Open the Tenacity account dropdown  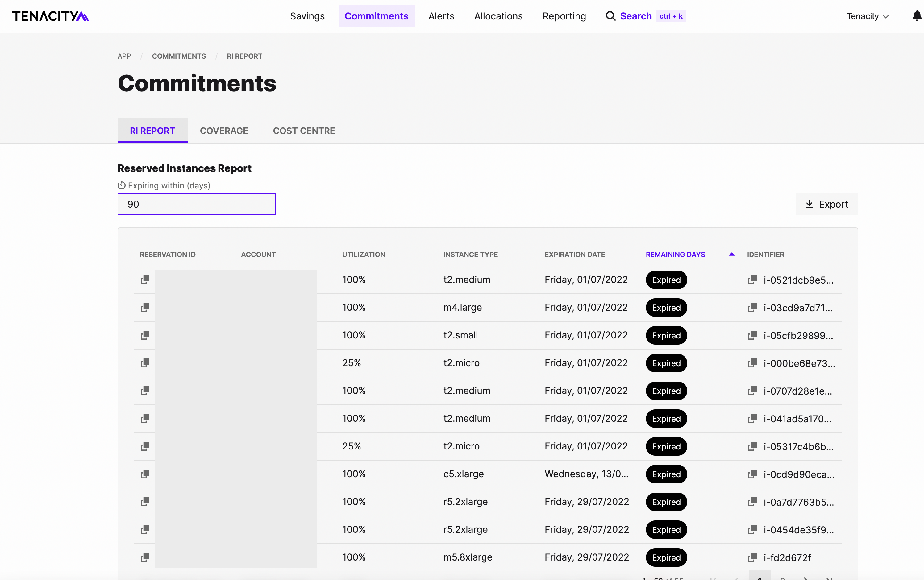coord(868,16)
